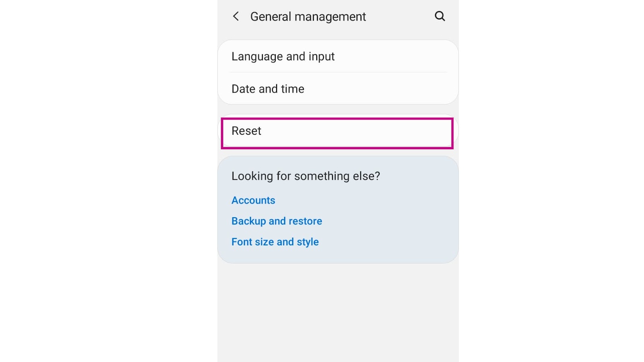Viewport: 644px width, 362px height.
Task: Click the word "style" in the font link
Action: click(308, 242)
